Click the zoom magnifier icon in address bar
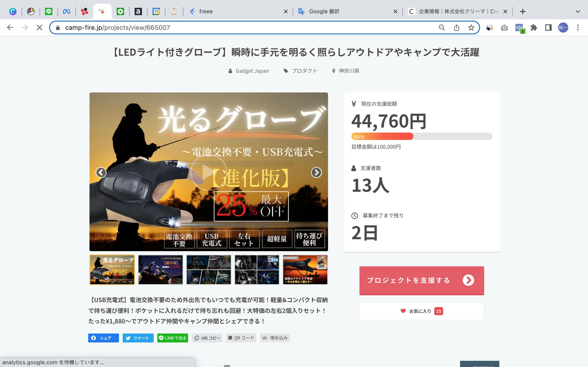588x367 pixels. 442,28
